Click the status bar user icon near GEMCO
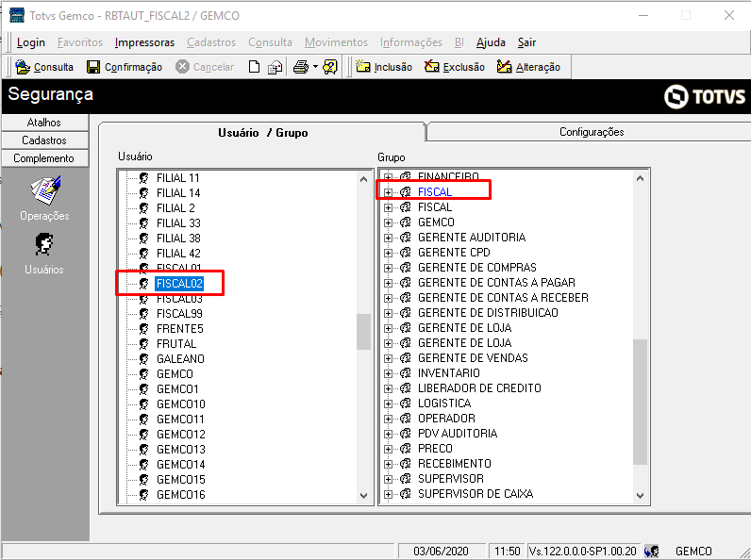This screenshot has height=560, width=751. click(x=651, y=552)
